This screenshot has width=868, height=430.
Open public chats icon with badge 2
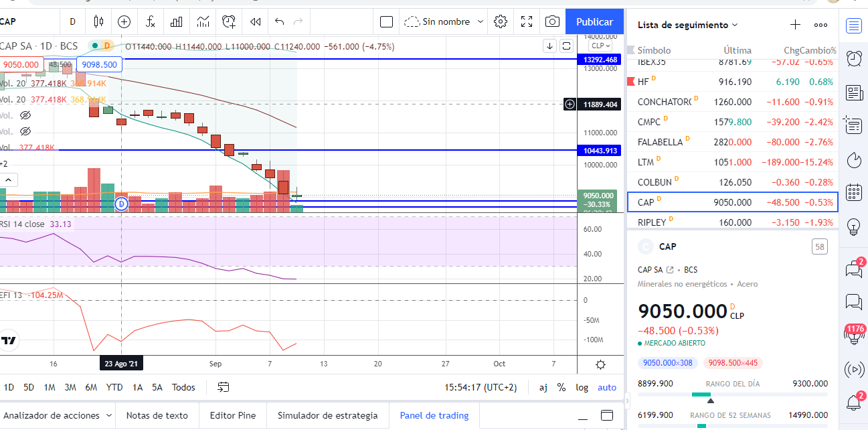tap(854, 269)
